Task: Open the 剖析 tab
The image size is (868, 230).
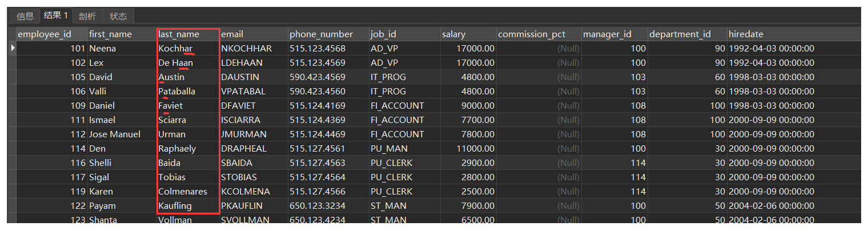Action: tap(87, 16)
